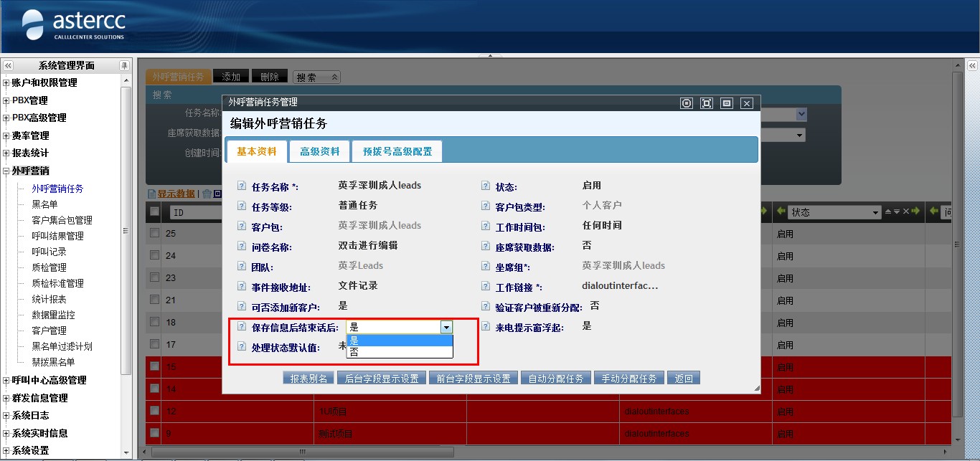Click the 自动分配任务 button

556,379
